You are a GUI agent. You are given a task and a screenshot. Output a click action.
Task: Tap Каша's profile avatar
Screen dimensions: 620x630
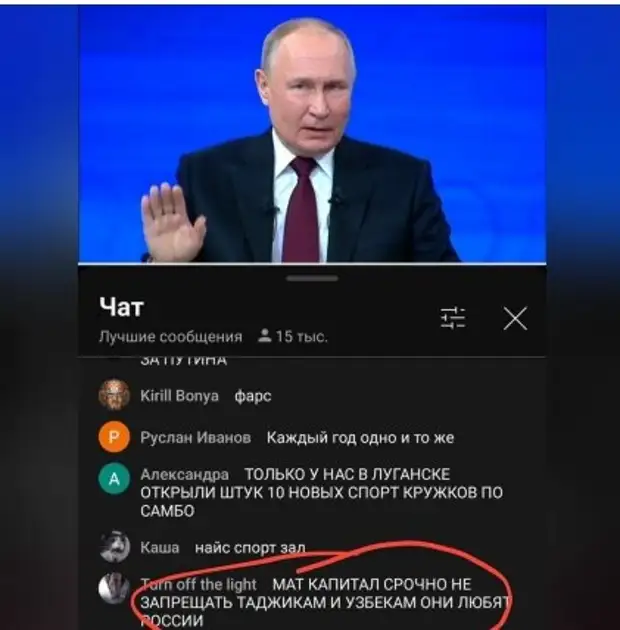click(115, 547)
